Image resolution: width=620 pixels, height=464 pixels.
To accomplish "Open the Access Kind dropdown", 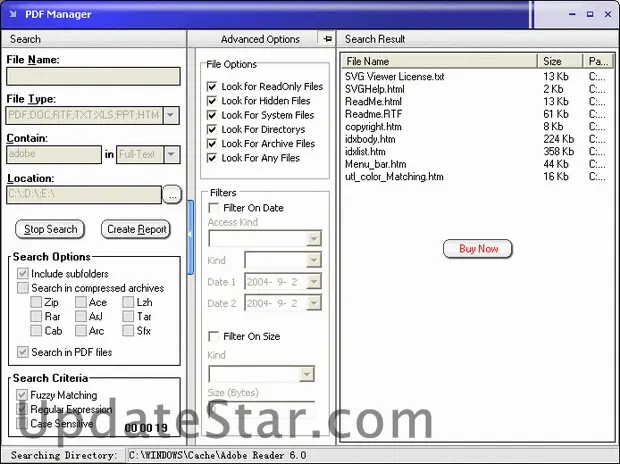I will point(314,238).
